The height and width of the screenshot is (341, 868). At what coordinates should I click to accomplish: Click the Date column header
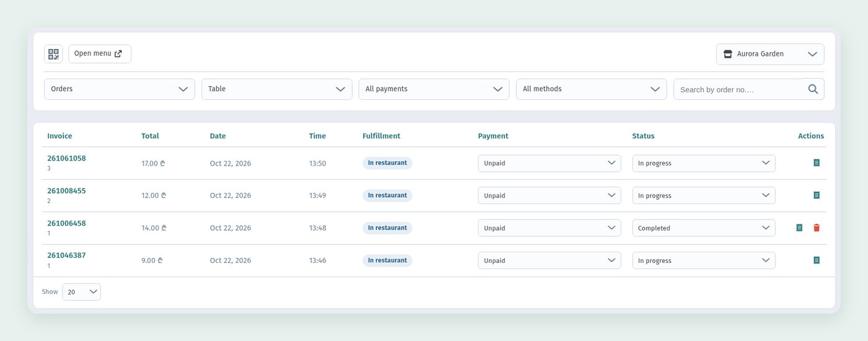218,136
